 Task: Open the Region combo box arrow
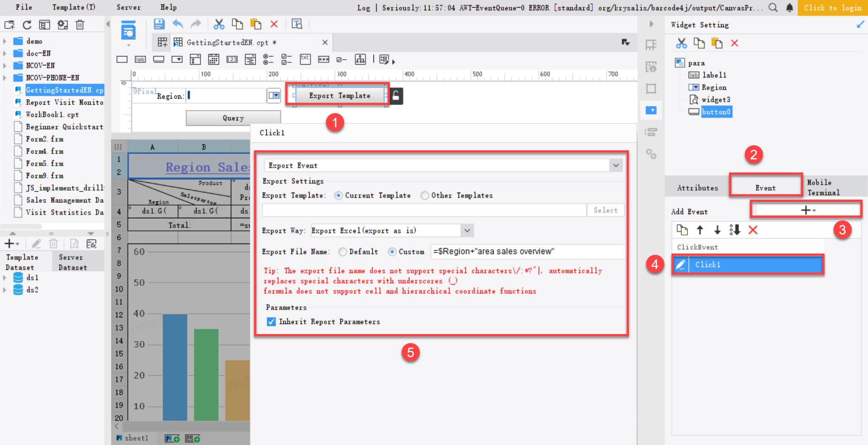(274, 96)
